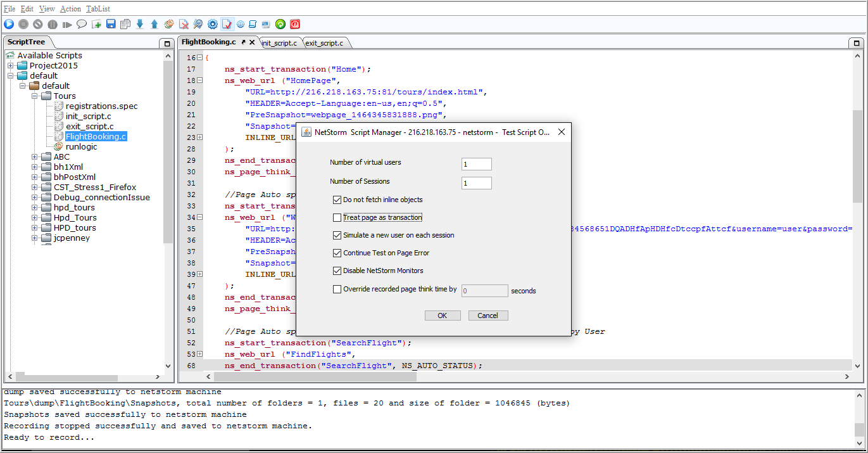Switch to the exit_script.c tab
The height and width of the screenshot is (453, 868).
pos(325,43)
